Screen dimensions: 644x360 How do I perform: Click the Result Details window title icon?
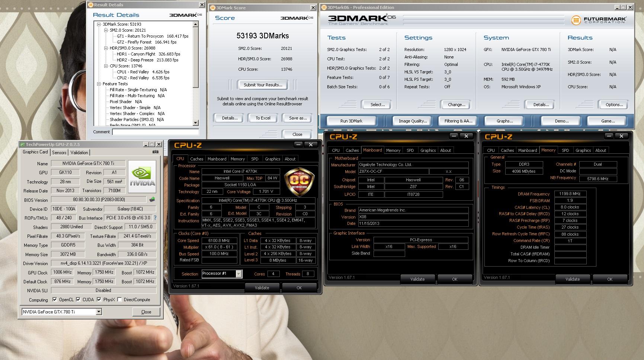(x=90, y=5)
